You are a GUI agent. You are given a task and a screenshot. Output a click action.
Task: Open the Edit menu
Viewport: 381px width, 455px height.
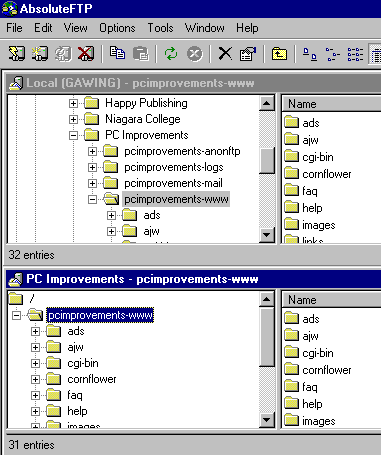(x=43, y=28)
